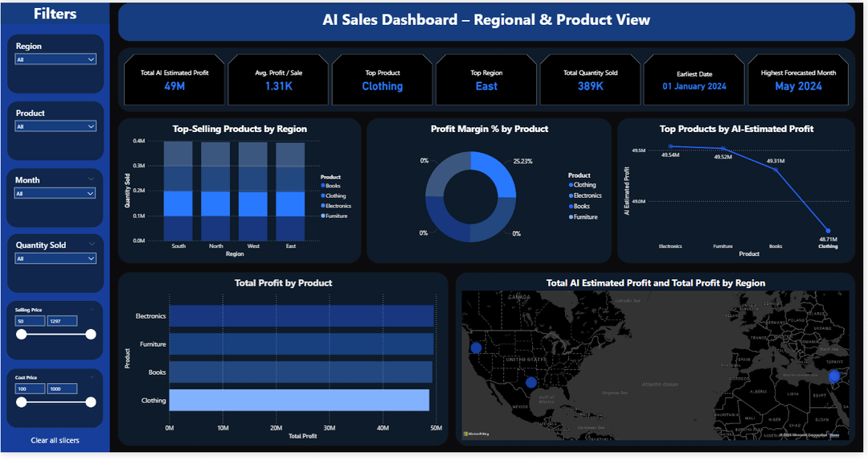Click the Clothing bar in Total Profit chart
The height and width of the screenshot is (461, 868).
[299, 400]
